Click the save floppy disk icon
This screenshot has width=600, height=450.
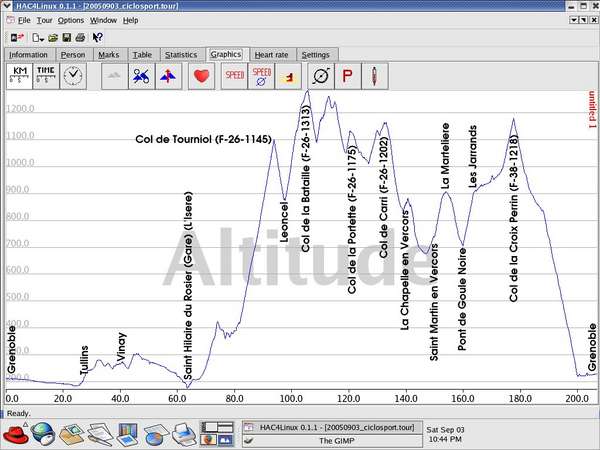pyautogui.click(x=64, y=37)
